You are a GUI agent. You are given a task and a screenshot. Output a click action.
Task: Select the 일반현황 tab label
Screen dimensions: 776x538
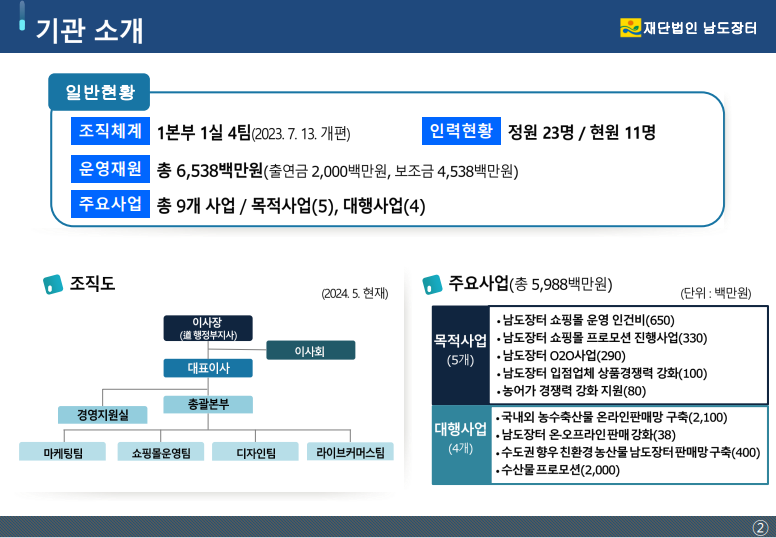[99, 92]
